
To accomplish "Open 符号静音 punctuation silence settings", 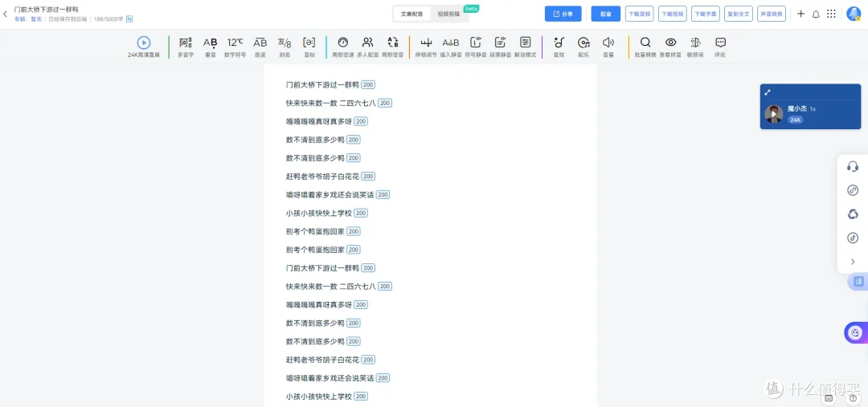I will [476, 47].
